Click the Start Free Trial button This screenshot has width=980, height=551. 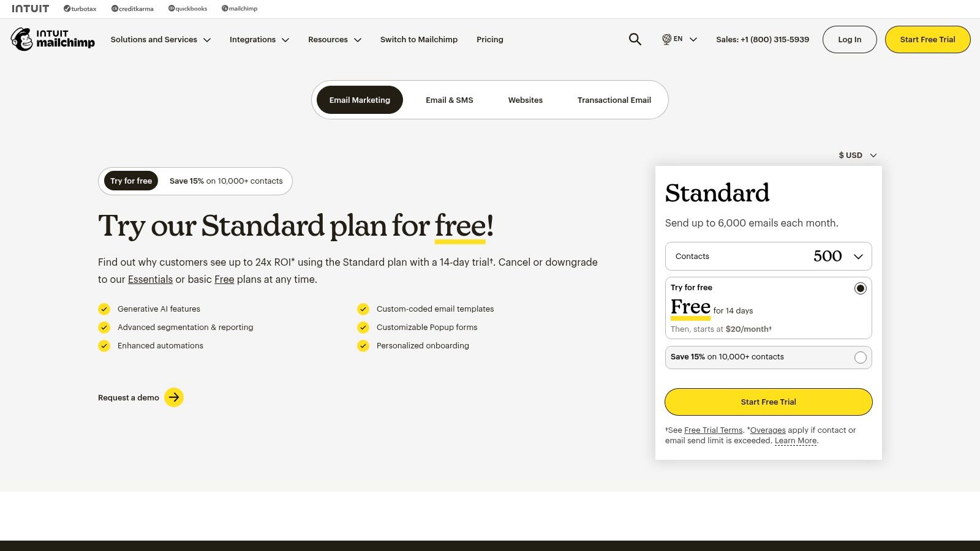768,402
